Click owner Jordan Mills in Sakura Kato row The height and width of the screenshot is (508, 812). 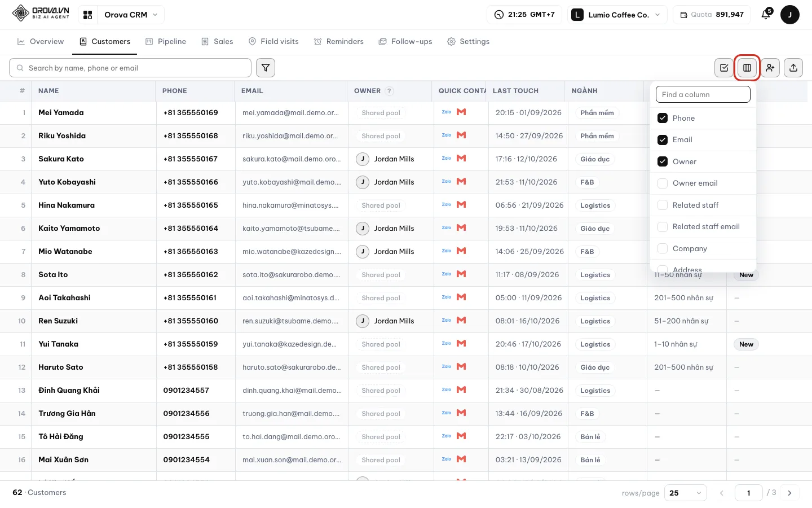point(385,159)
